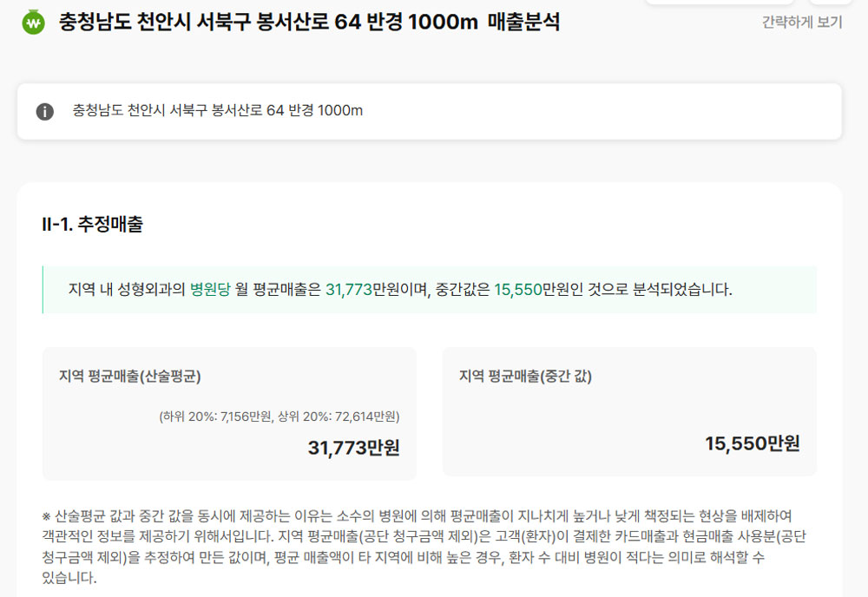Open the 지역 평균매출(중간 값) card label
The image size is (868, 597).
click(525, 377)
